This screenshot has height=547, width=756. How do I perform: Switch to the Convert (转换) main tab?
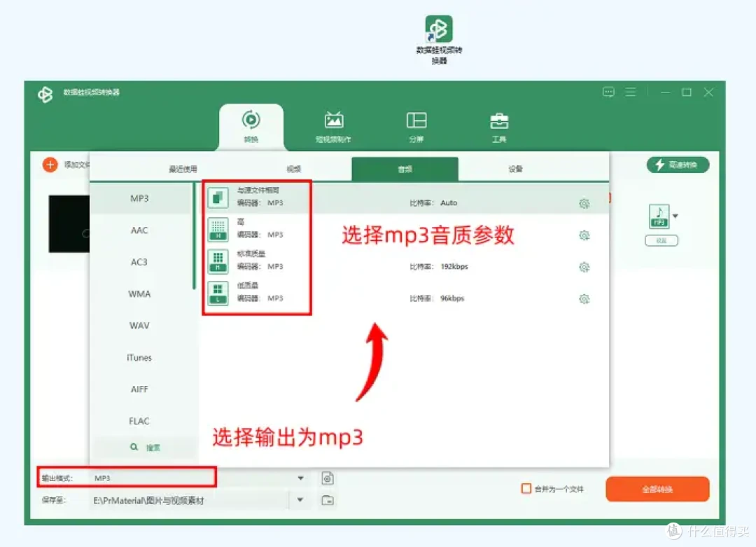251,127
